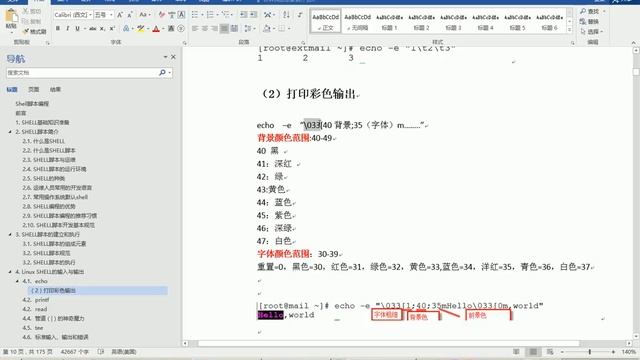Select the Normal (正文) style
640x360 pixels.
coord(325,21)
